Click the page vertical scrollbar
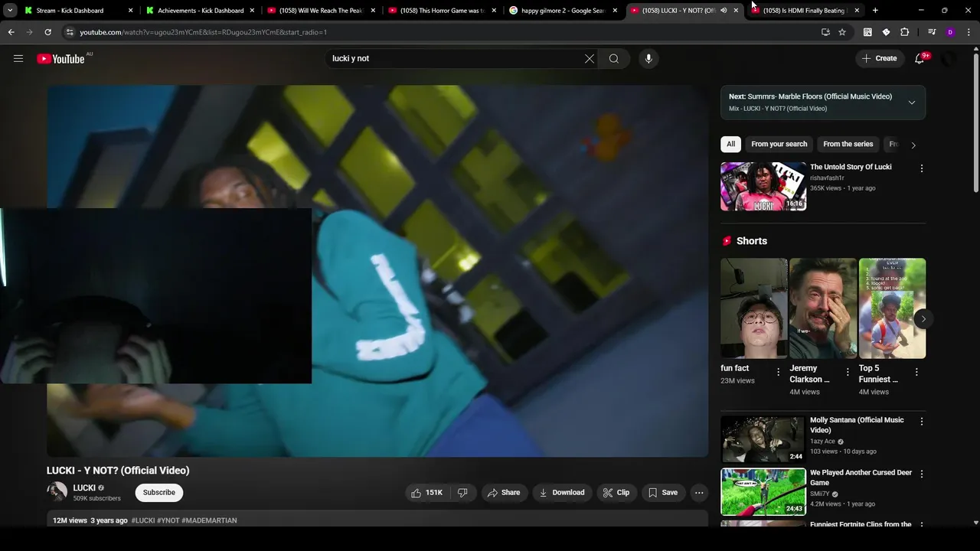The height and width of the screenshot is (551, 980). [x=975, y=122]
